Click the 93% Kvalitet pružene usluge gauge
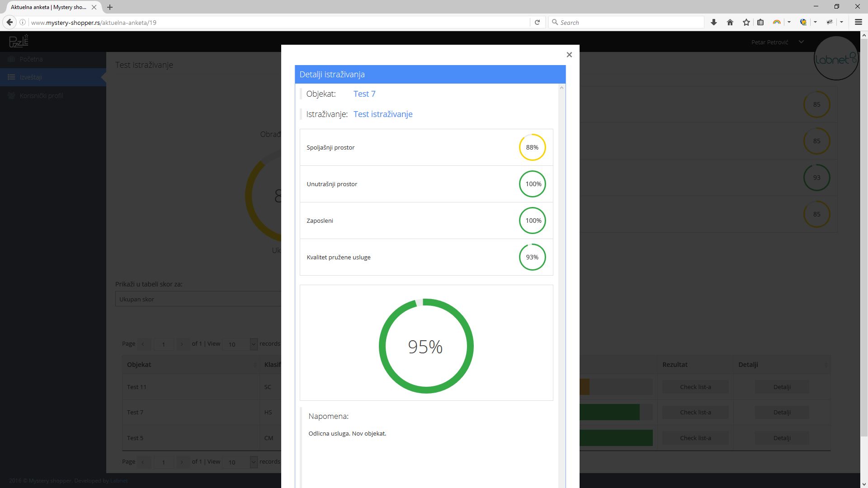Image resolution: width=868 pixels, height=488 pixels. (x=532, y=257)
